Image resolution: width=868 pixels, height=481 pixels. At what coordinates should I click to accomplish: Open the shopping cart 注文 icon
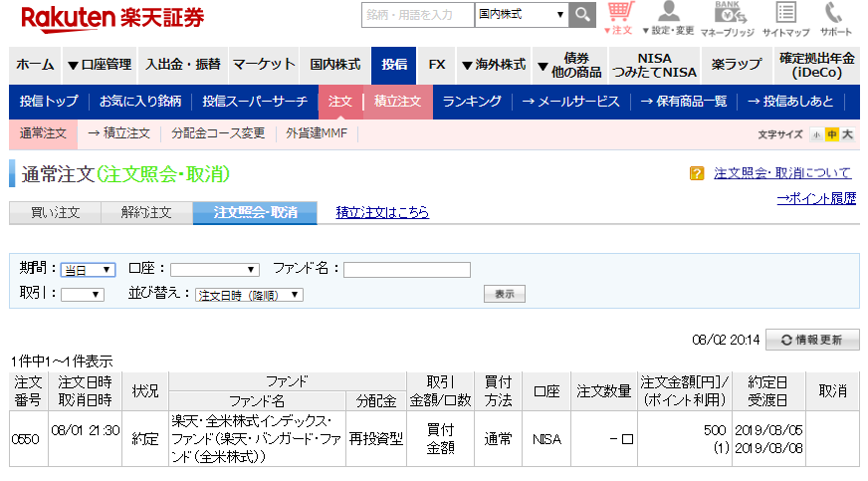[619, 18]
